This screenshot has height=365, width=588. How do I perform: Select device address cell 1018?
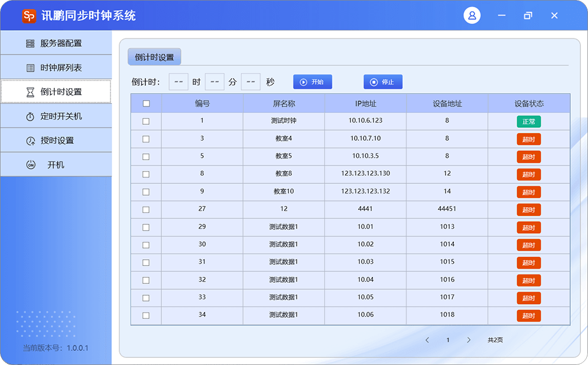(447, 315)
